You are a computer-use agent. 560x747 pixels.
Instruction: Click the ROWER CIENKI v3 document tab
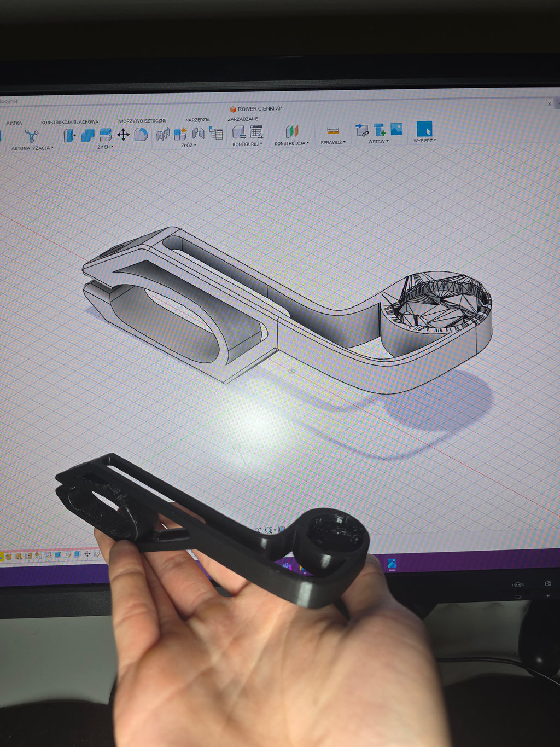click(256, 109)
